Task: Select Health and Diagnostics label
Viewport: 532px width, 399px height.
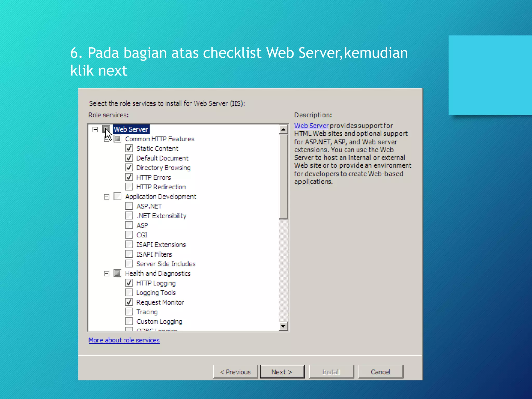Action: pyautogui.click(x=158, y=274)
